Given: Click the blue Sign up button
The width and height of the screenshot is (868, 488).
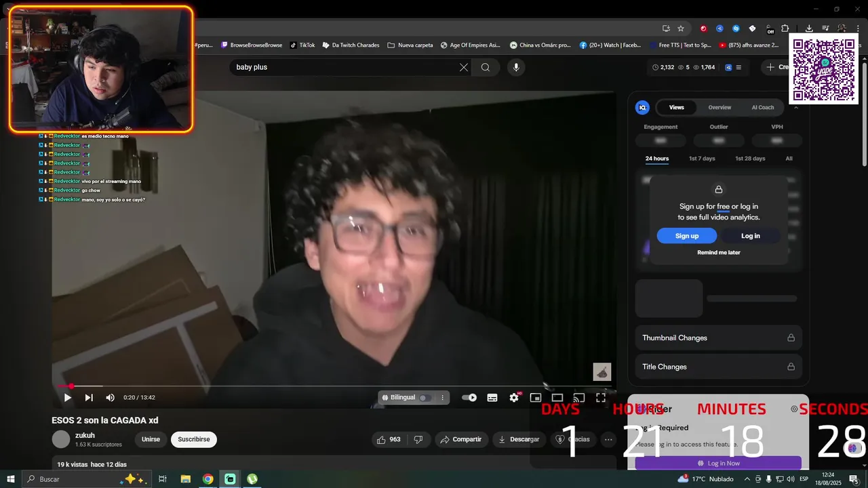Looking at the screenshot, I should pyautogui.click(x=687, y=236).
